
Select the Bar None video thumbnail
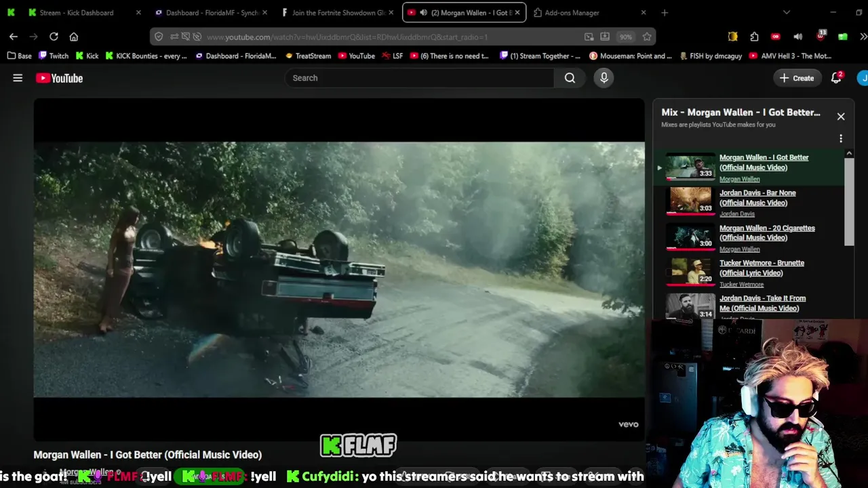690,202
